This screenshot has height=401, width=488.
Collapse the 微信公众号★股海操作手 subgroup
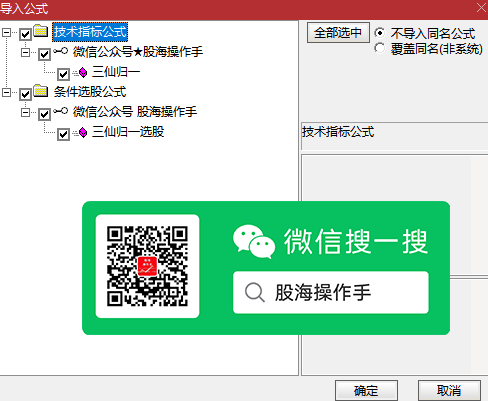(25, 52)
